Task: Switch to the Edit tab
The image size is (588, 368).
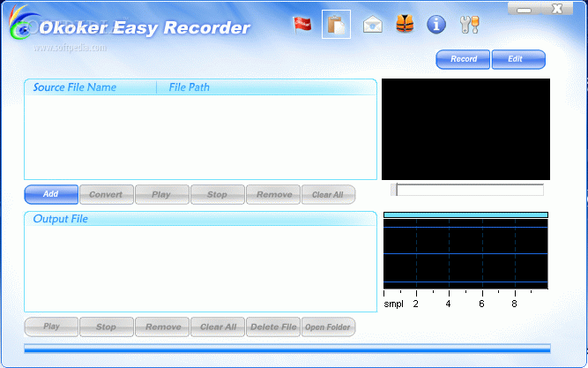Action: tap(518, 59)
